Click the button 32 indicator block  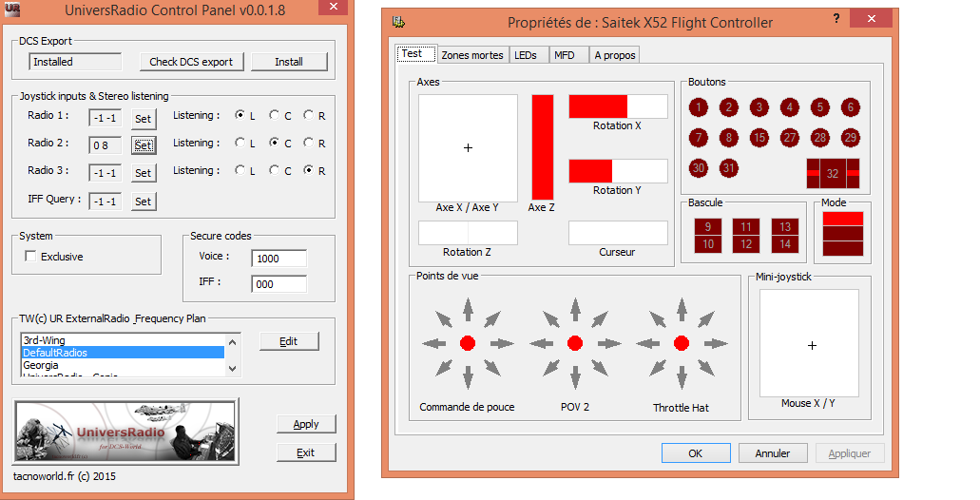pos(833,174)
